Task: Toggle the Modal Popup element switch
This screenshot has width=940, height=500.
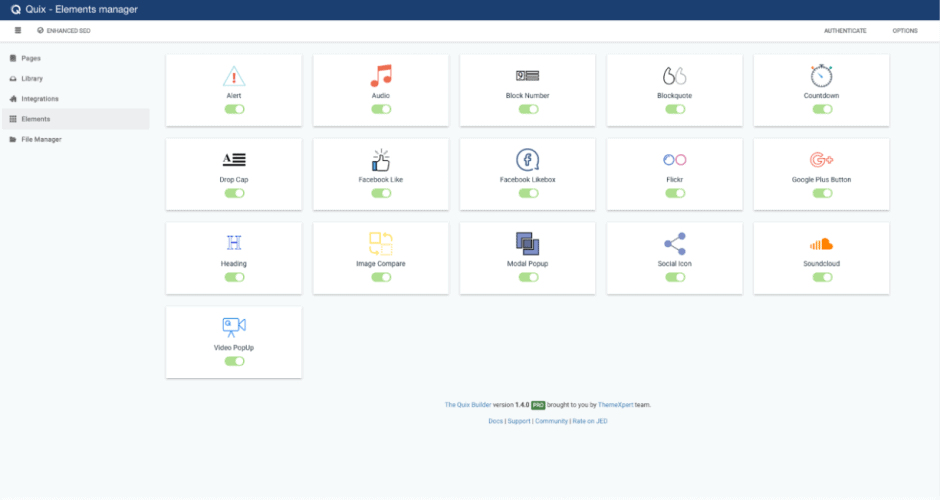Action: 528,277
